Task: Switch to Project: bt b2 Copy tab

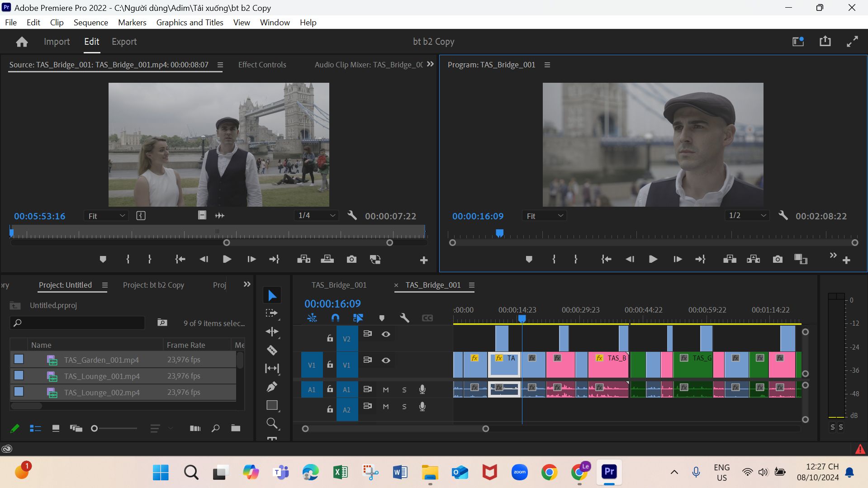Action: 153,285
